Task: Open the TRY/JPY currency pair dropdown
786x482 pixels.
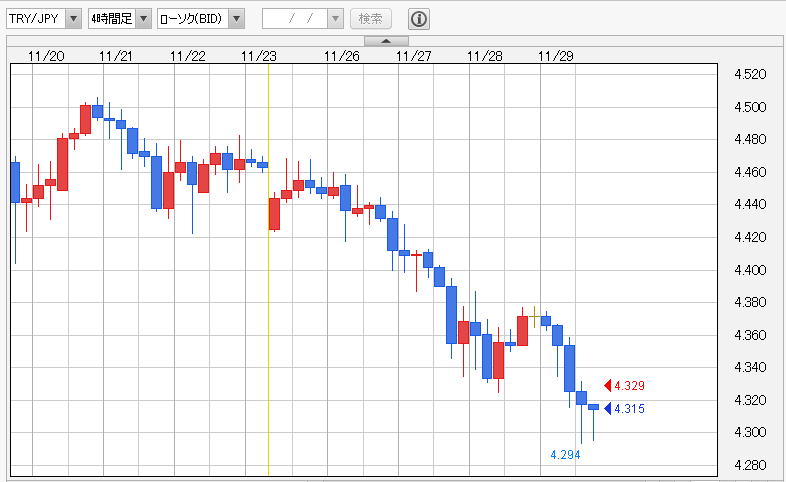Action: coord(44,19)
